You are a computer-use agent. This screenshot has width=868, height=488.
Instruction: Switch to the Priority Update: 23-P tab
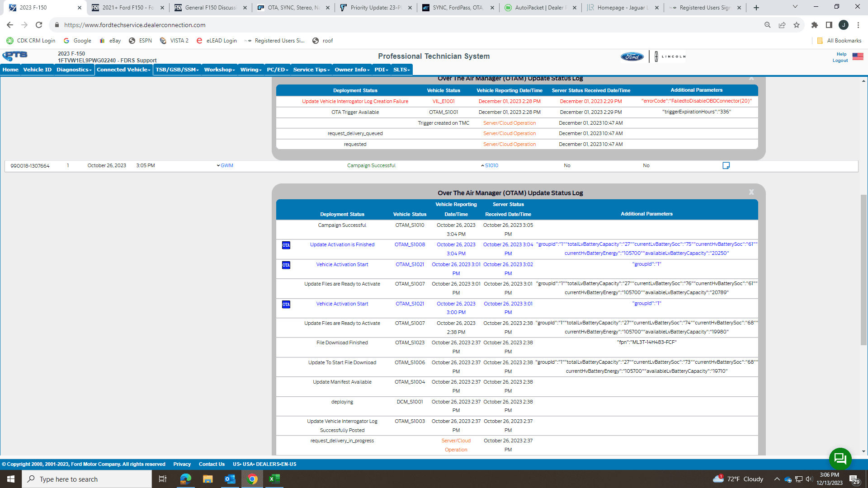coord(376,8)
